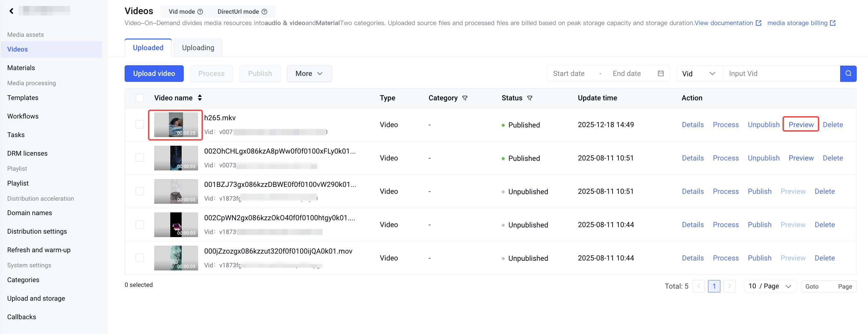The width and height of the screenshot is (868, 334).
Task: Open Workflows in the sidebar
Action: [x=23, y=116]
